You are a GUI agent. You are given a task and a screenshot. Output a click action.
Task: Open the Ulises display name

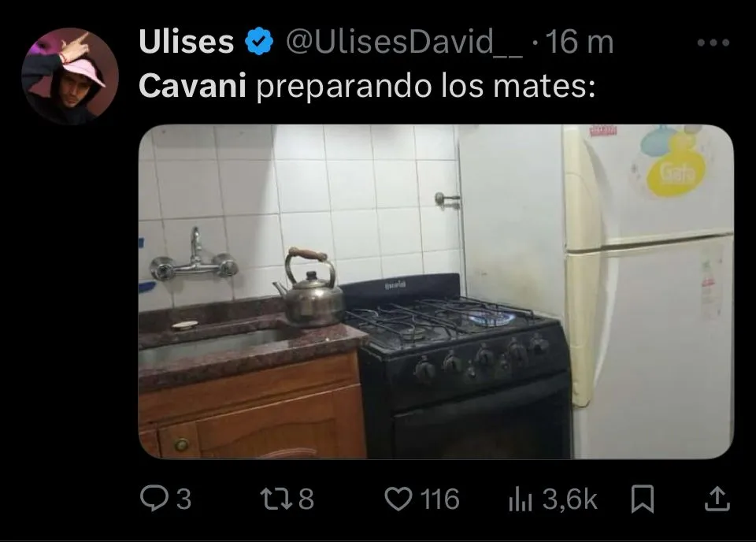[186, 42]
